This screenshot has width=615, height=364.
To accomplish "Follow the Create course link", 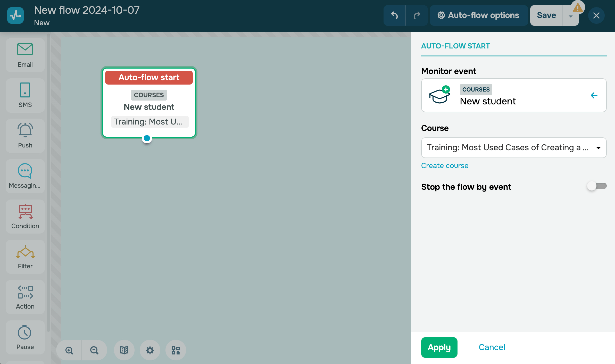I will [x=445, y=166].
